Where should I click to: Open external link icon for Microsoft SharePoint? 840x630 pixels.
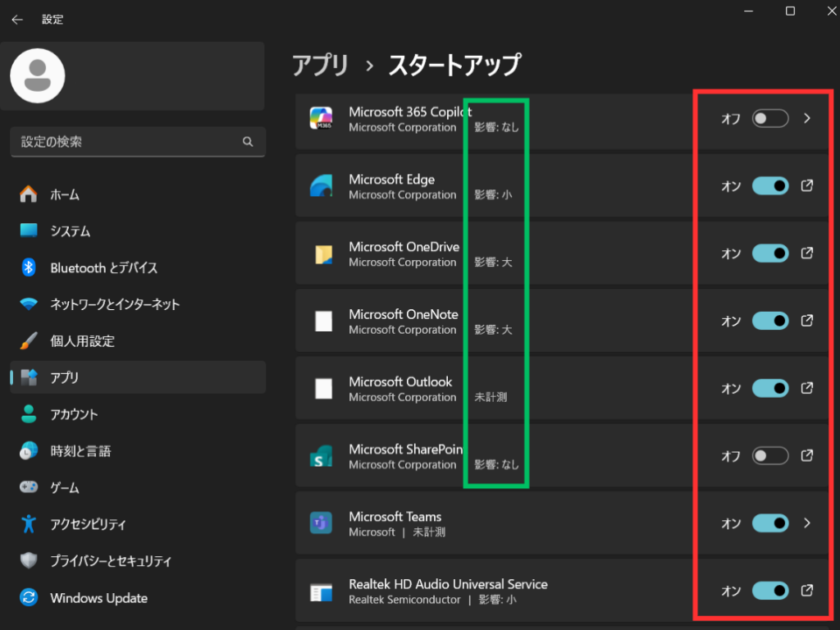(807, 456)
